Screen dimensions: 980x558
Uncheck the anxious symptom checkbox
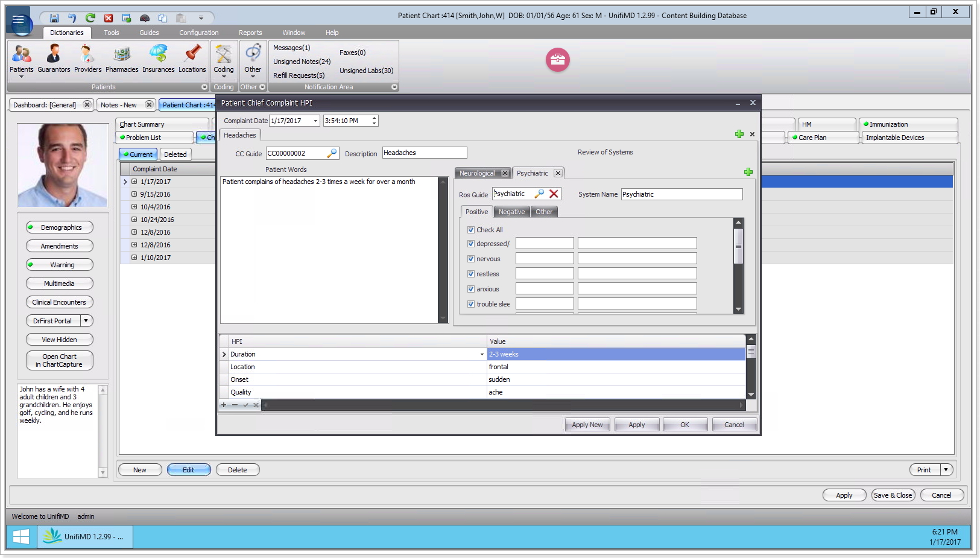click(x=471, y=289)
